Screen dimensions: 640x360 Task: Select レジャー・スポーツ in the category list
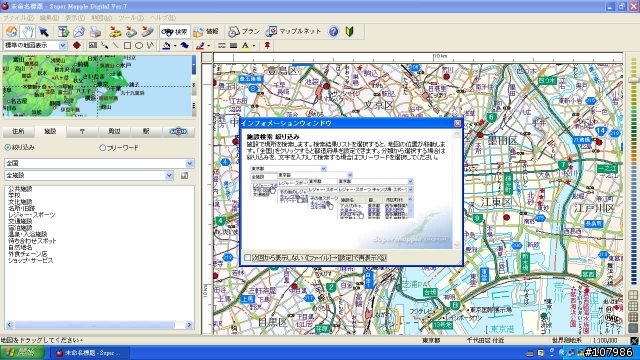pos(31,215)
